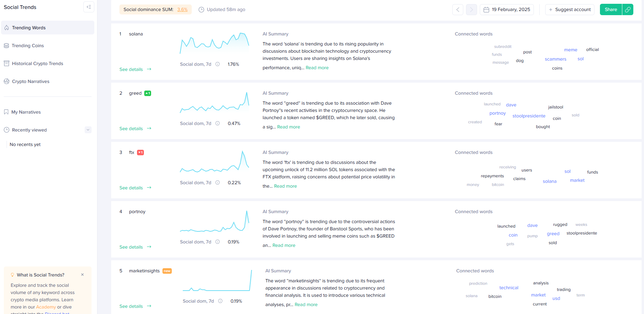The height and width of the screenshot is (314, 644).
Task: Click Trending Coins stack icon
Action: pyautogui.click(x=6, y=45)
